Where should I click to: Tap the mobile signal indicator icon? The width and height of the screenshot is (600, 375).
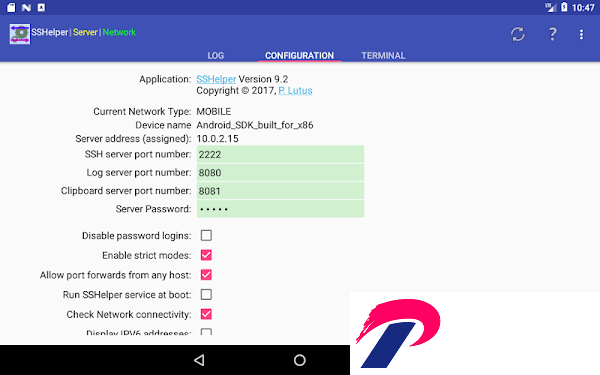click(x=550, y=7)
